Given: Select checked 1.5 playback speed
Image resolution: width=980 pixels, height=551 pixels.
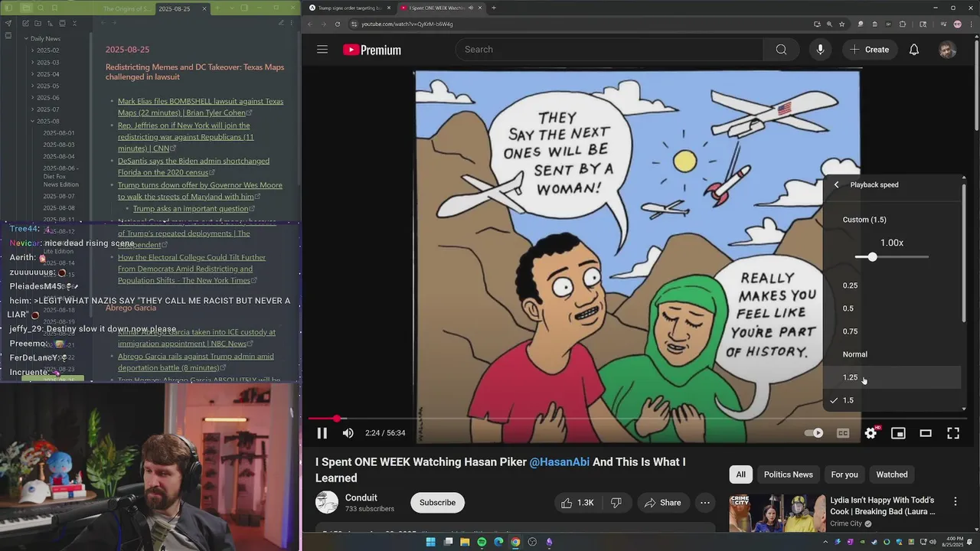Looking at the screenshot, I should point(892,400).
